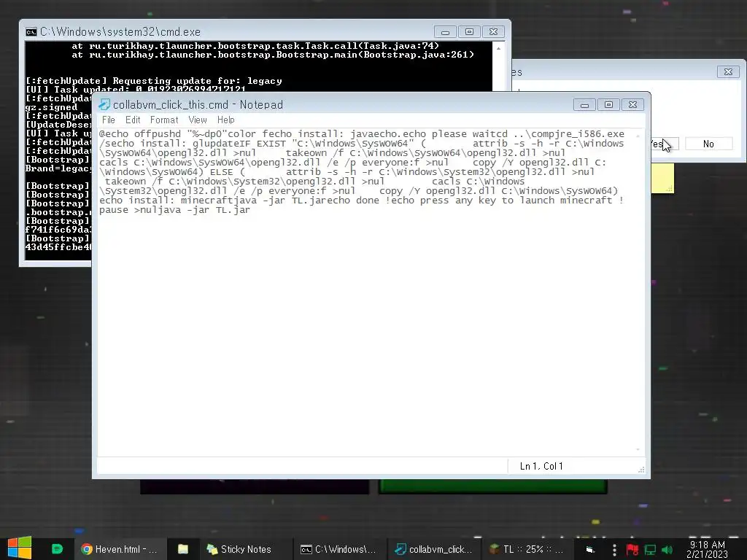Click the tray hardware device icon
Image resolution: width=747 pixels, height=560 pixels.
coord(590,550)
